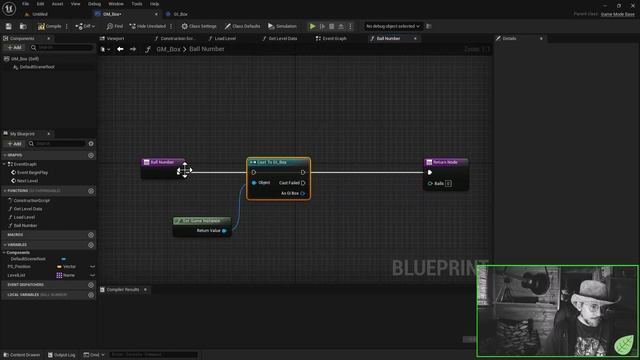Add new variable with Variables plus icon
Image resolution: width=640 pixels, height=360 pixels.
click(91, 245)
